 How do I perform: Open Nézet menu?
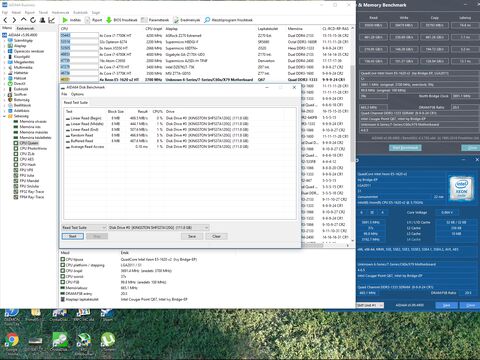point(16,12)
